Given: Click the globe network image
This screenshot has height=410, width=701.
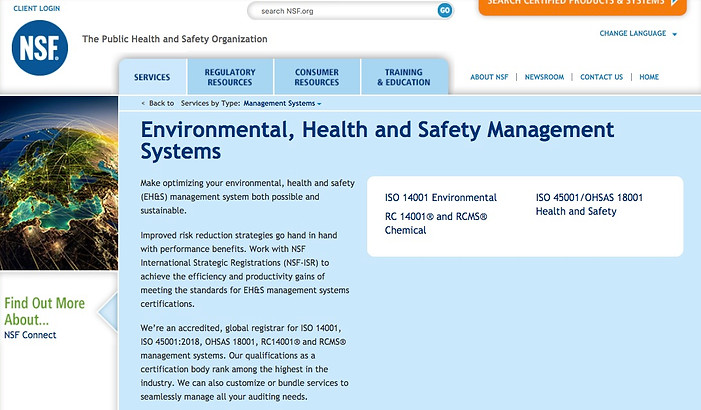Looking at the screenshot, I should coord(59,183).
